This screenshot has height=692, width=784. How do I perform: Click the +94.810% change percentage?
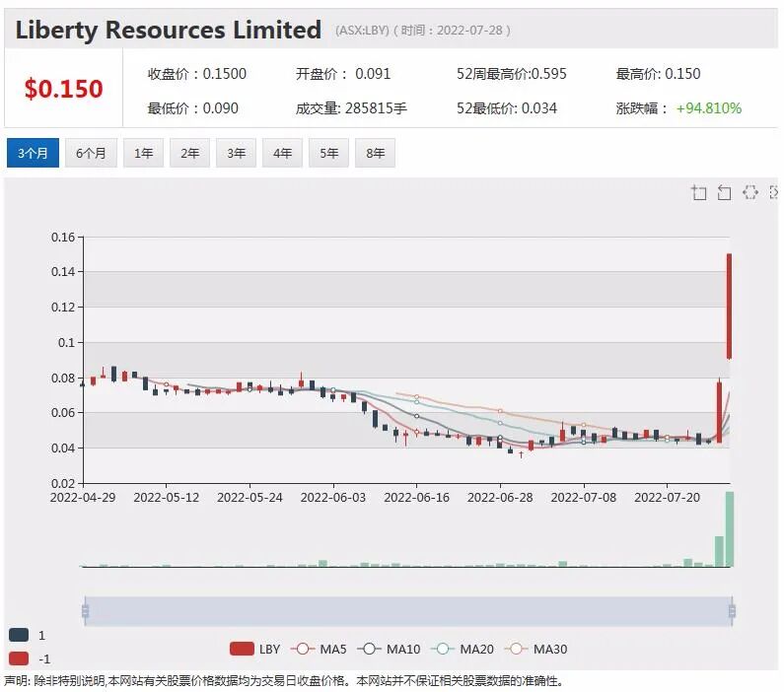(x=709, y=108)
